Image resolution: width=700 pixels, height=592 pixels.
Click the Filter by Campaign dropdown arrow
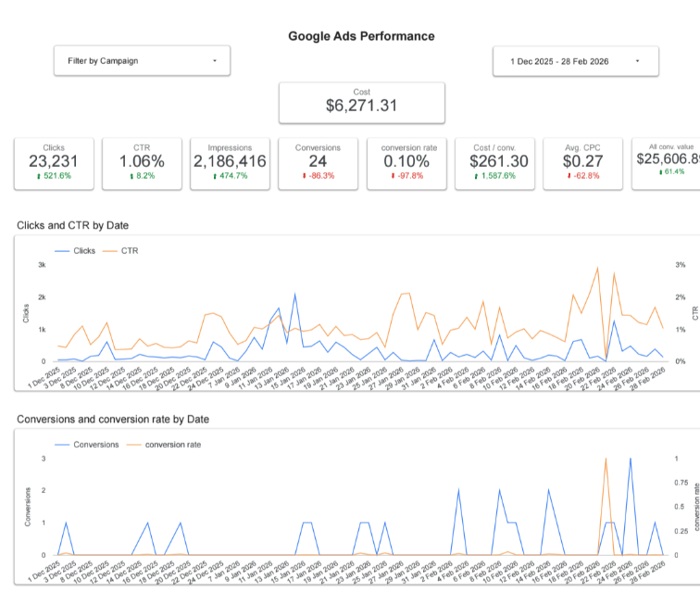tap(215, 61)
